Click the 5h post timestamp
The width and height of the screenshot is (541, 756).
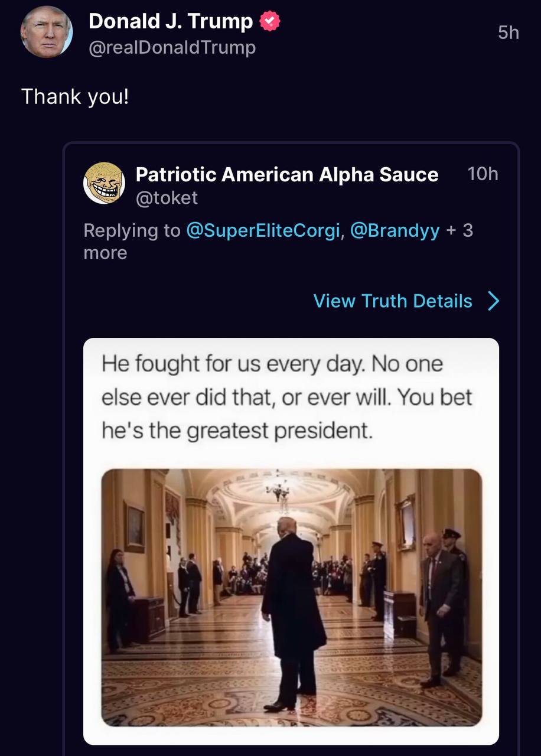pyautogui.click(x=508, y=32)
